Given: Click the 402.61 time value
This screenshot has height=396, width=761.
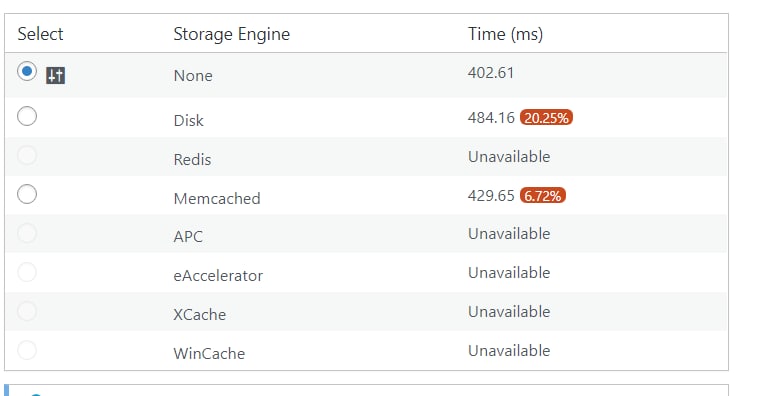Looking at the screenshot, I should click(x=491, y=73).
